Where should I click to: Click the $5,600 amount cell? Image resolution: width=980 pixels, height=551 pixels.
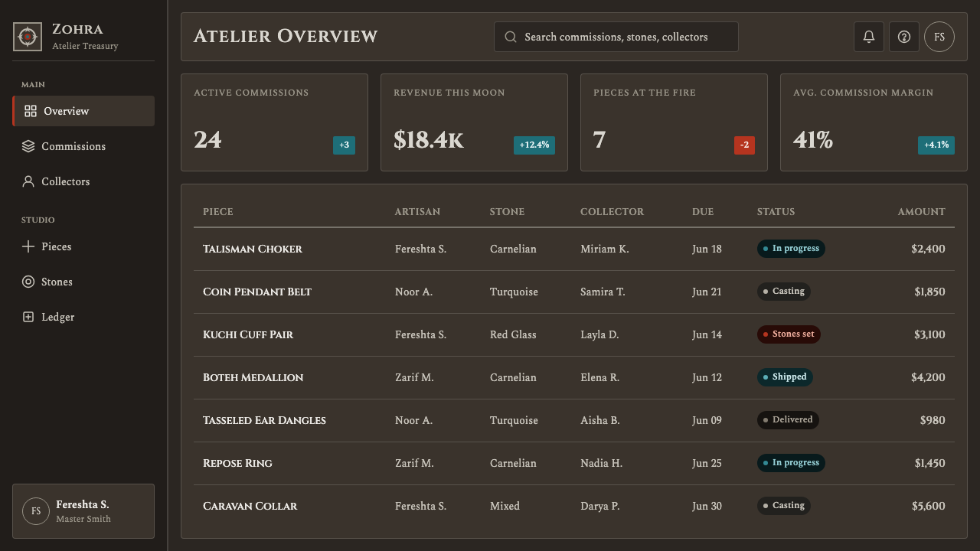[929, 506]
